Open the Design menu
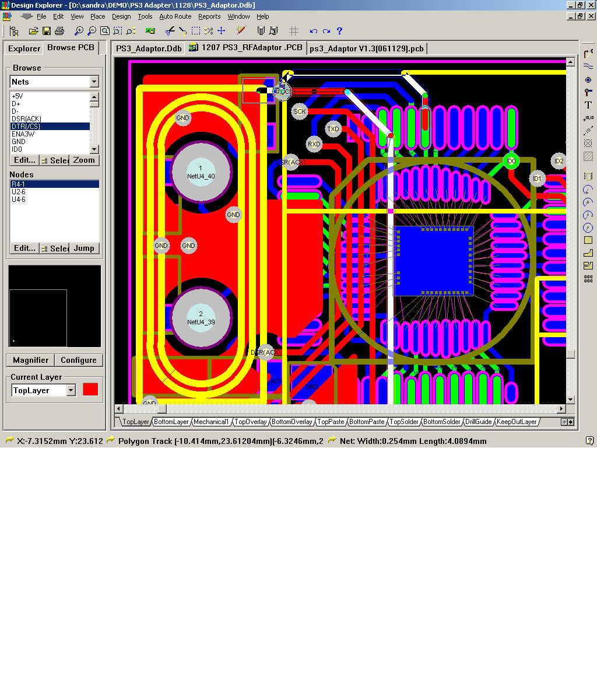This screenshot has width=597, height=700. pyautogui.click(x=121, y=16)
